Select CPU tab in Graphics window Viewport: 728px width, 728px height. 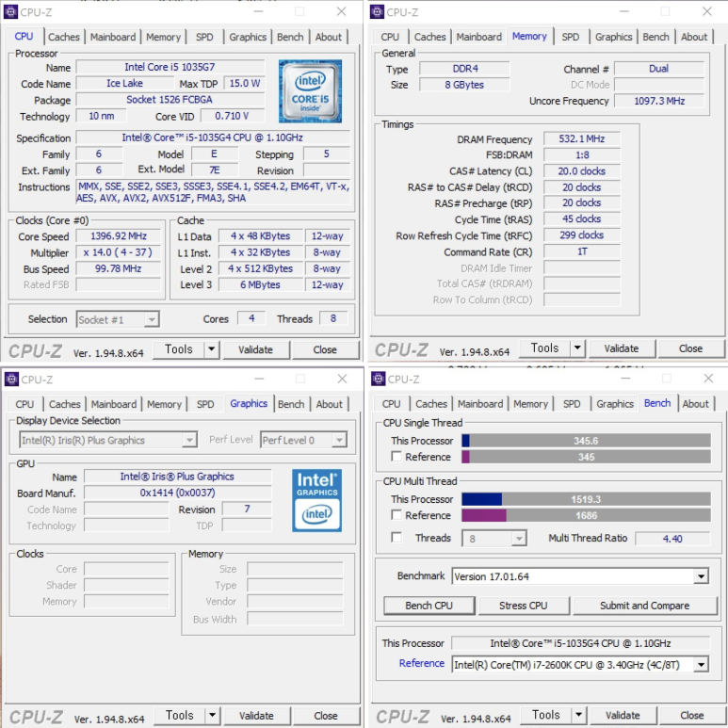pos(24,404)
